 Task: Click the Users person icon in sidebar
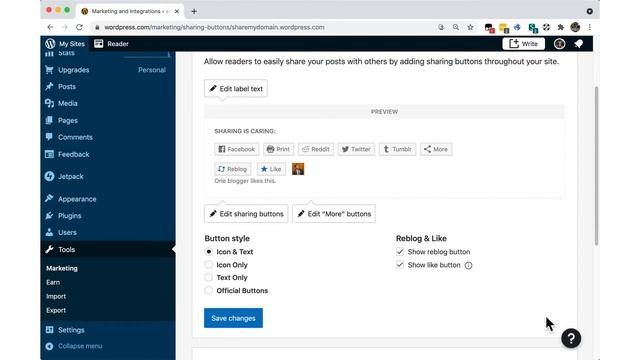click(x=49, y=232)
